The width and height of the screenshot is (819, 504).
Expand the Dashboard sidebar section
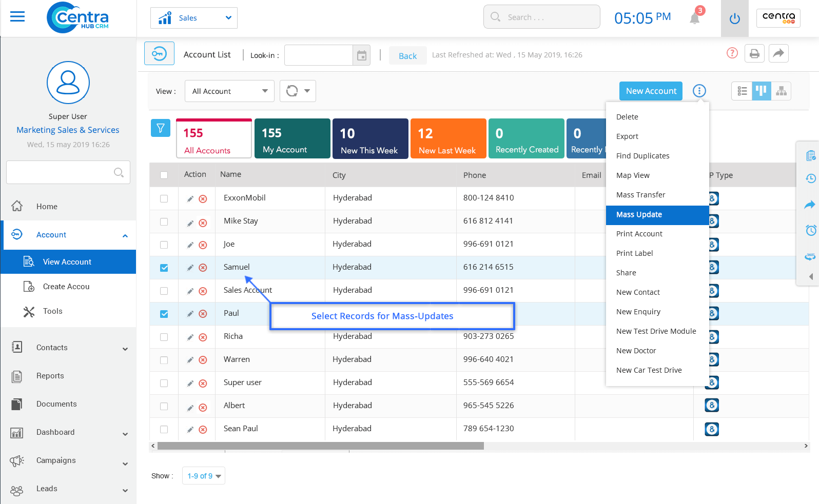click(125, 434)
